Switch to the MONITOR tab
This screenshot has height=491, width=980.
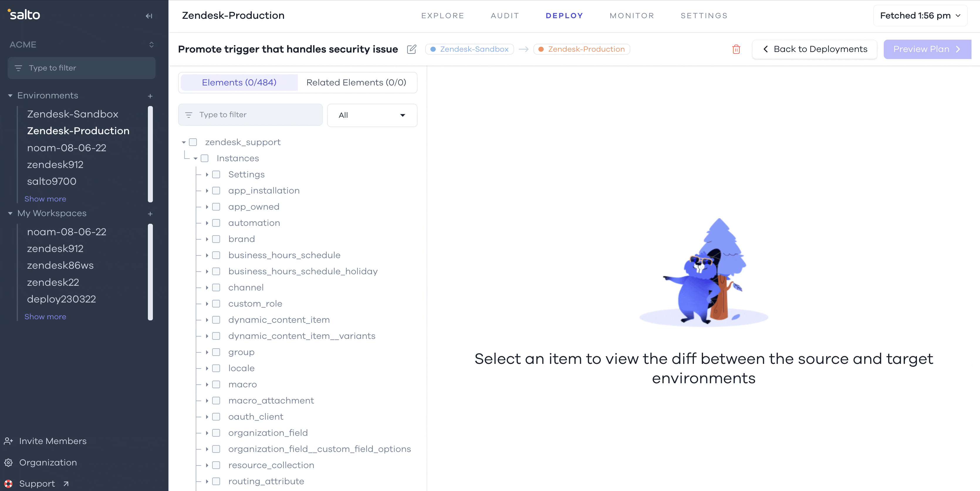pos(631,16)
